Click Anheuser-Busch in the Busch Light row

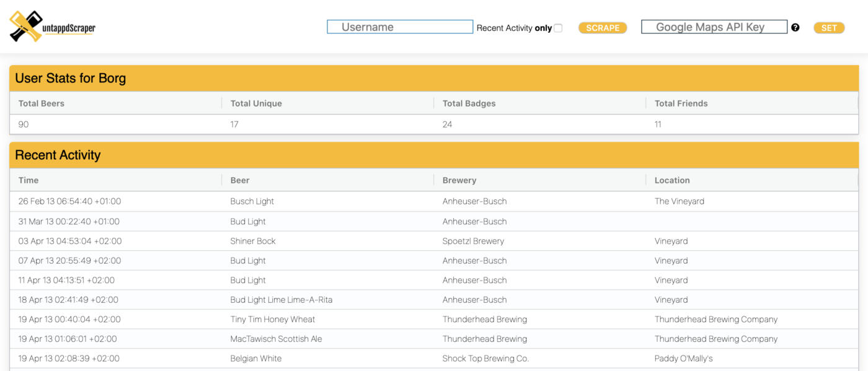coord(475,201)
